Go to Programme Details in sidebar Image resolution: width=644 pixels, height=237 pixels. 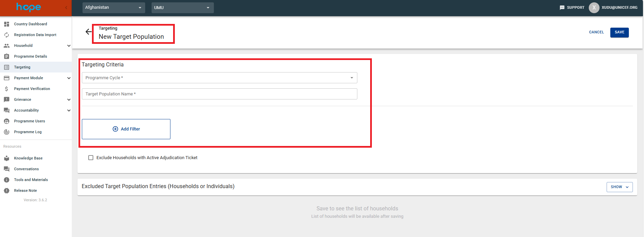click(x=30, y=57)
